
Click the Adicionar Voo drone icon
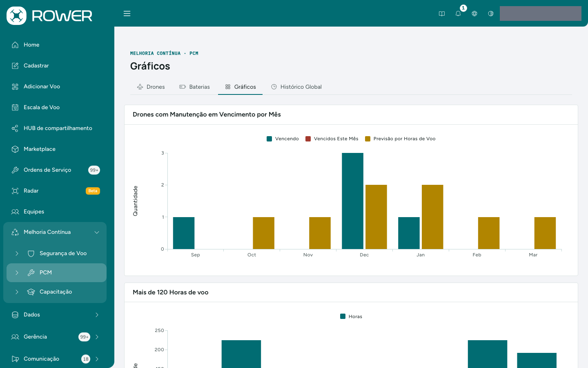pos(15,87)
